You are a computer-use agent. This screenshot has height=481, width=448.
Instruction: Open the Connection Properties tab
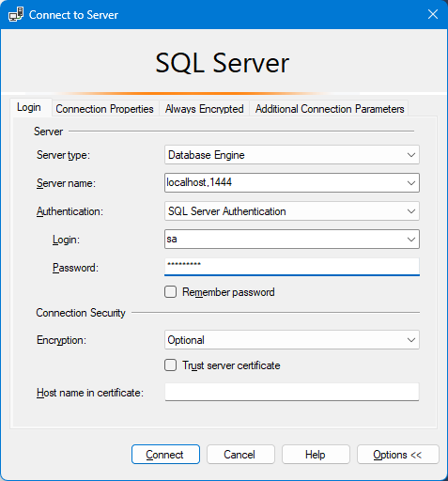104,109
